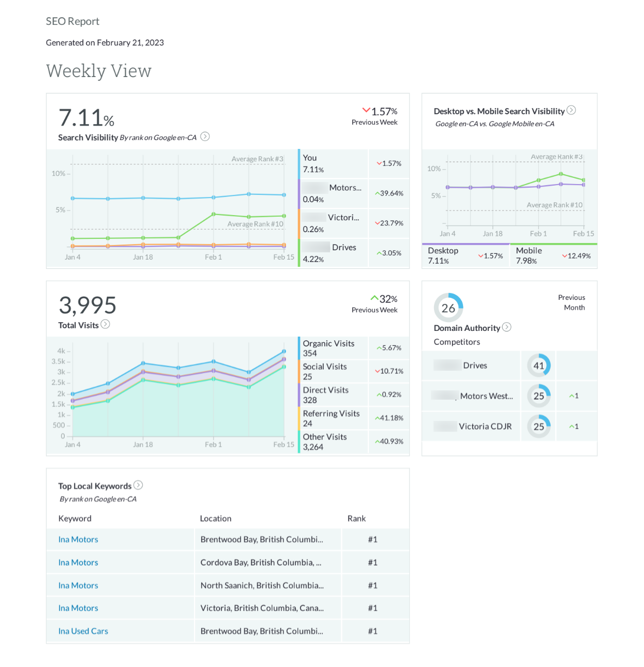Click the Drives competitor 41 score ring

coord(539,366)
